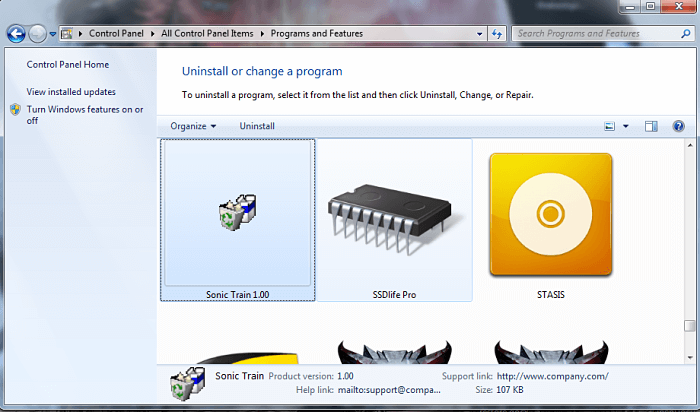Open address bar history dropdown

(479, 34)
